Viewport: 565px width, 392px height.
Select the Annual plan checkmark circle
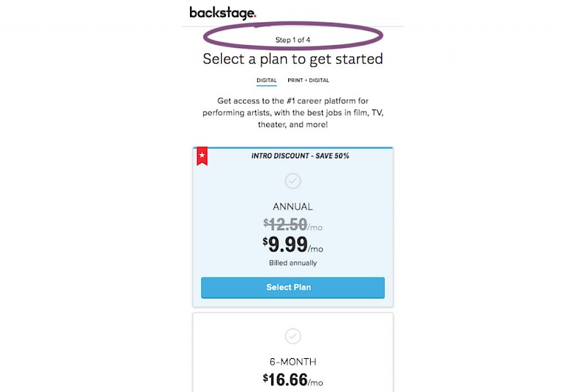click(292, 182)
